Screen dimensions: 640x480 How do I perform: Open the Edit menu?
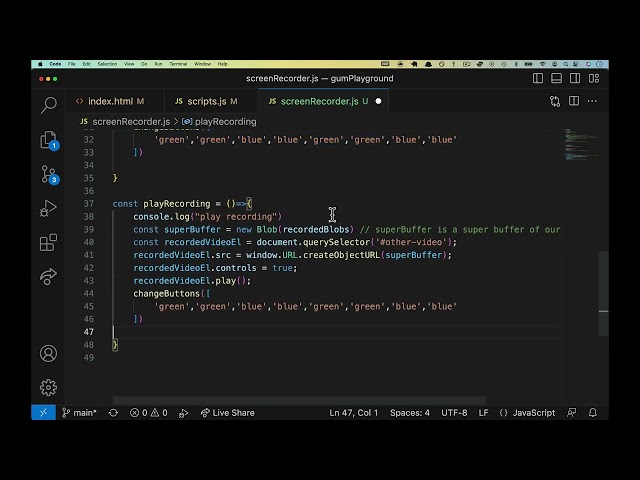point(87,64)
